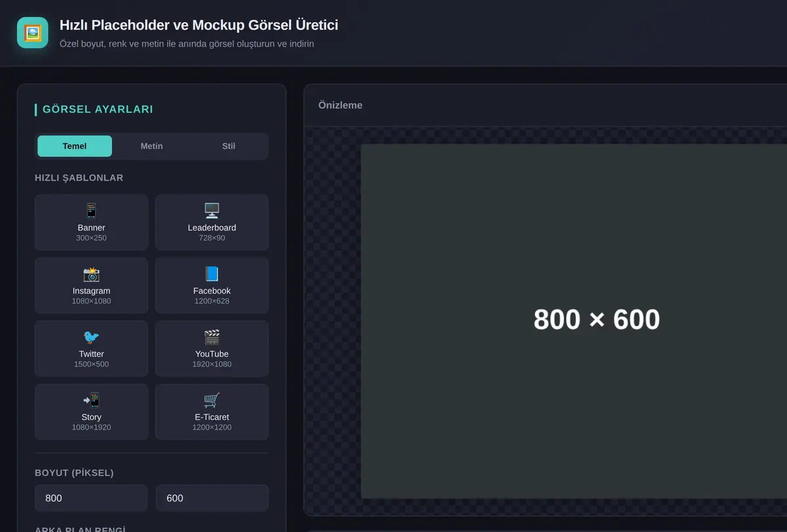787x532 pixels.
Task: Open the Stil tab
Action: (228, 146)
